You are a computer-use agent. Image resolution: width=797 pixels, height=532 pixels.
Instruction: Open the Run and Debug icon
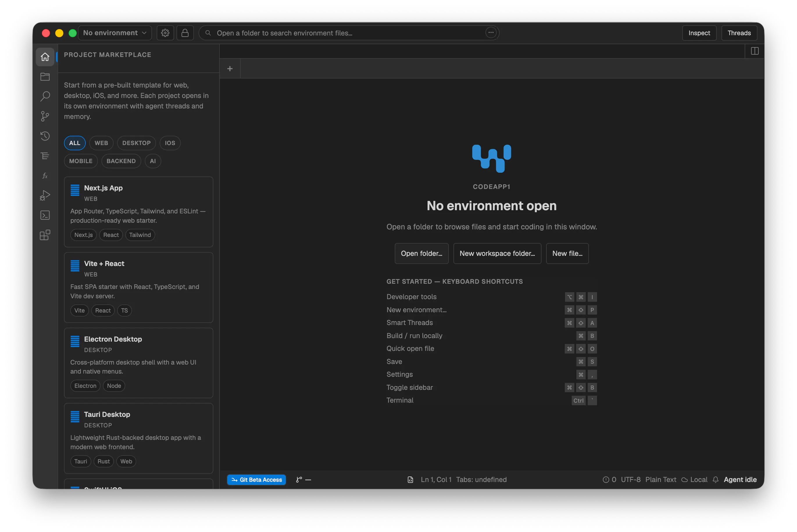45,195
